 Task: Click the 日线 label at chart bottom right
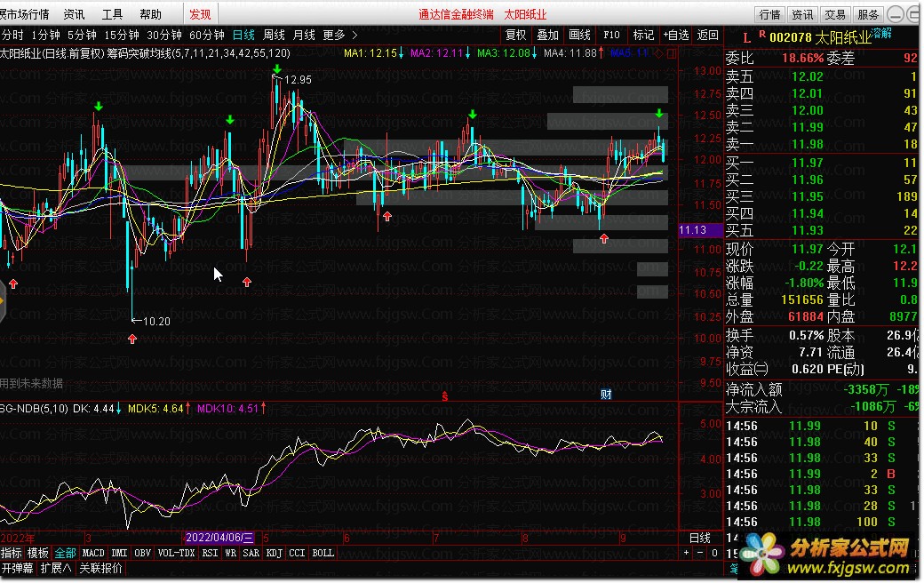[700, 538]
